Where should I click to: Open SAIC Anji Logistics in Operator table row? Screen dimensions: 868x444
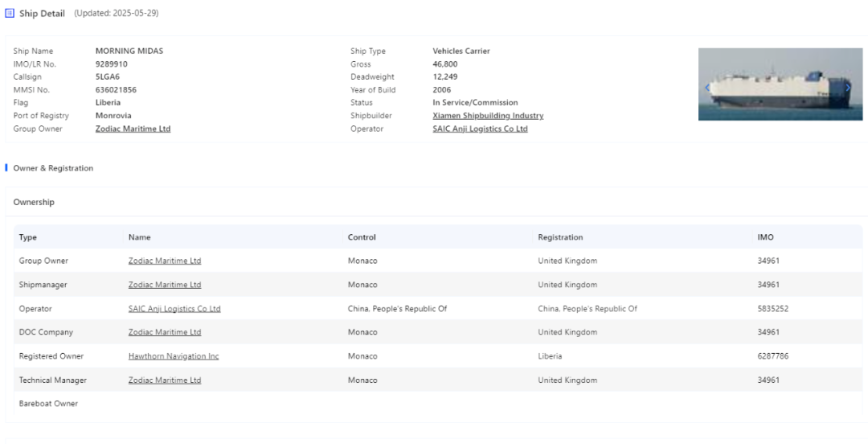[174, 309]
